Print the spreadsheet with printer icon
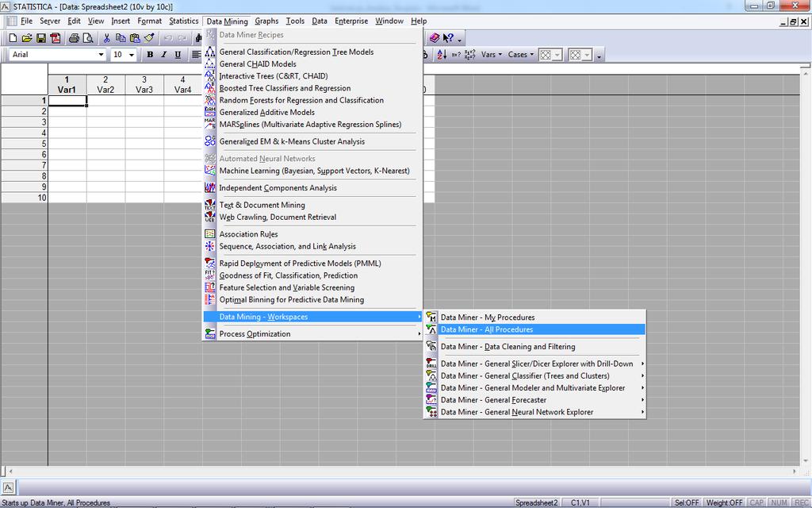 pos(74,38)
